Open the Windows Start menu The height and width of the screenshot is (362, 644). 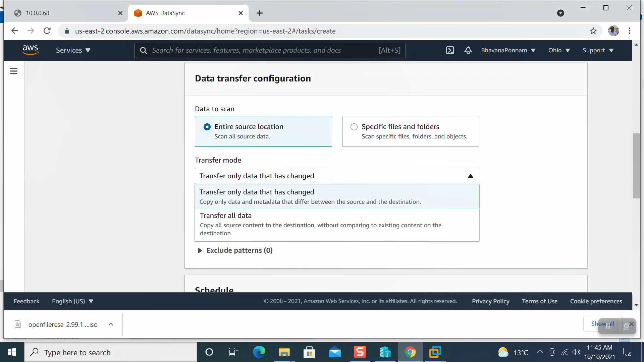12,352
